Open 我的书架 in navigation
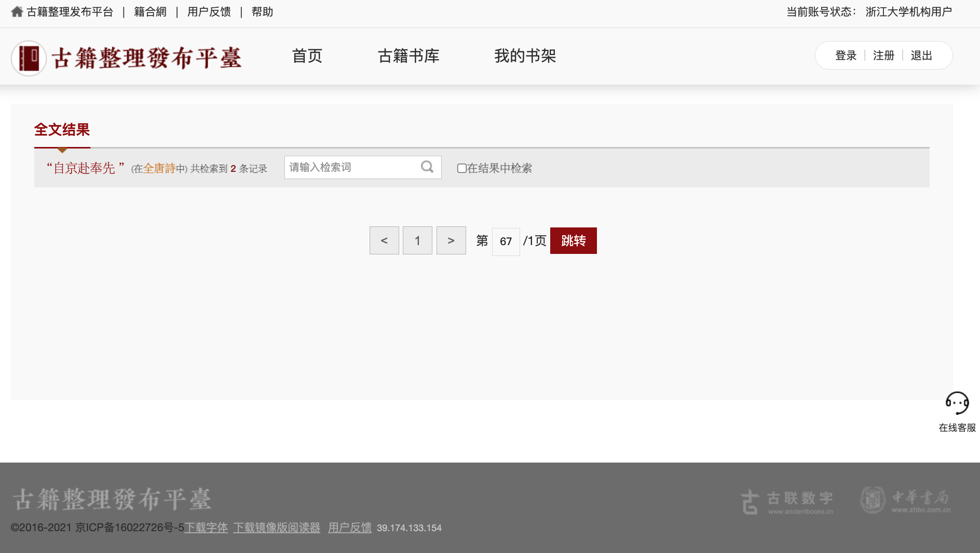 click(x=525, y=56)
